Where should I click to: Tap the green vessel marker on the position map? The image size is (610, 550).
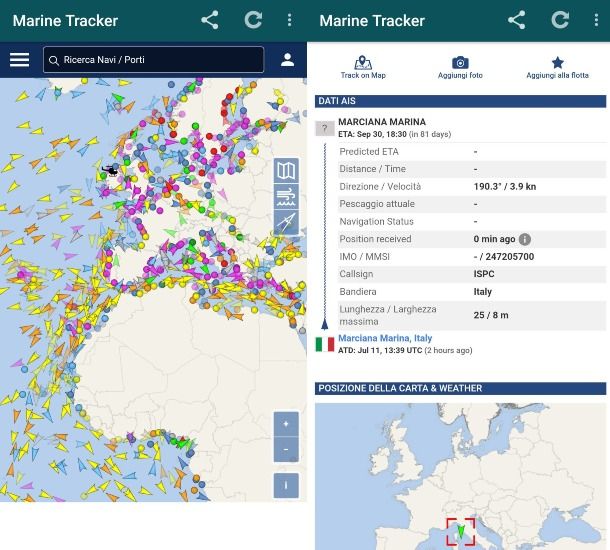[461, 531]
